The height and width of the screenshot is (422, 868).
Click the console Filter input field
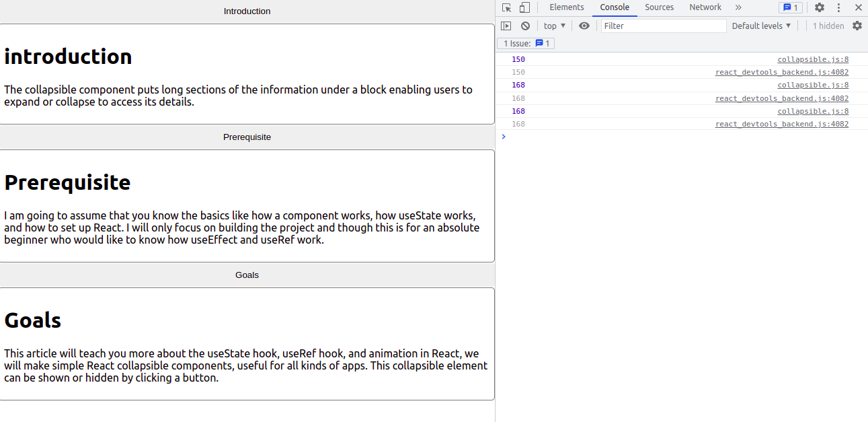pyautogui.click(x=663, y=26)
